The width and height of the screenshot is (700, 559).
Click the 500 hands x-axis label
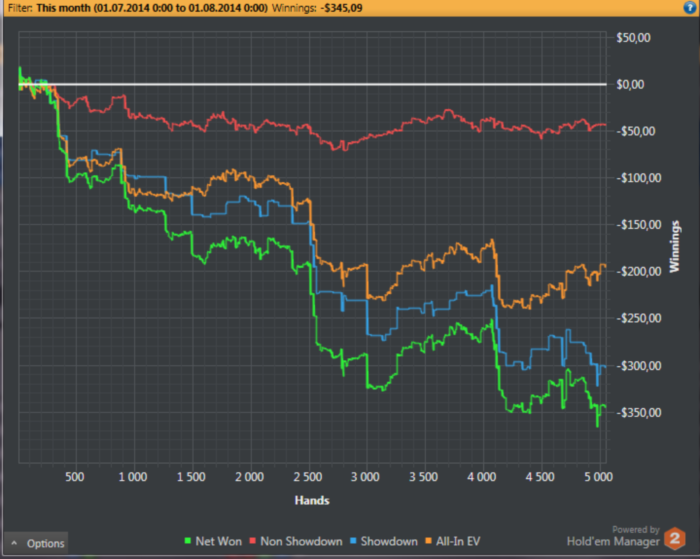click(75, 477)
